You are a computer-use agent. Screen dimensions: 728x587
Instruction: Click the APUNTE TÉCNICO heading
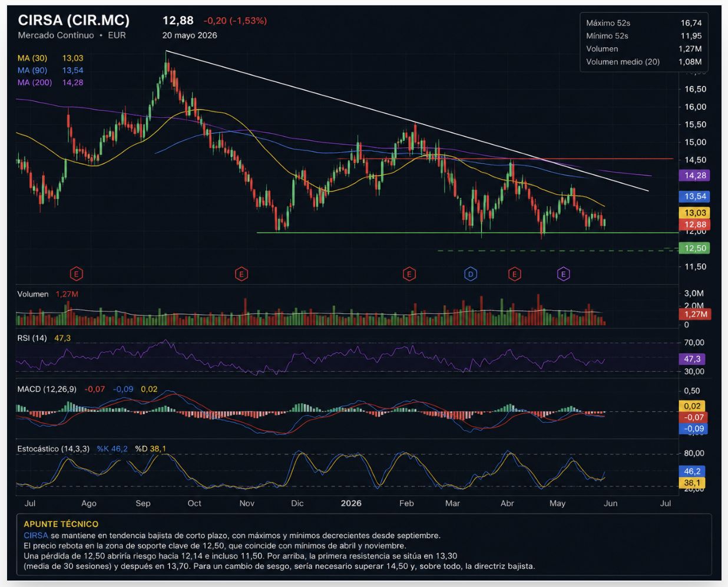click(61, 524)
